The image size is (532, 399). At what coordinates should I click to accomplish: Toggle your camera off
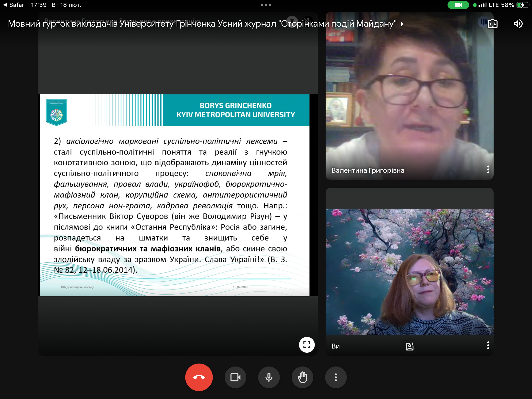(x=235, y=377)
